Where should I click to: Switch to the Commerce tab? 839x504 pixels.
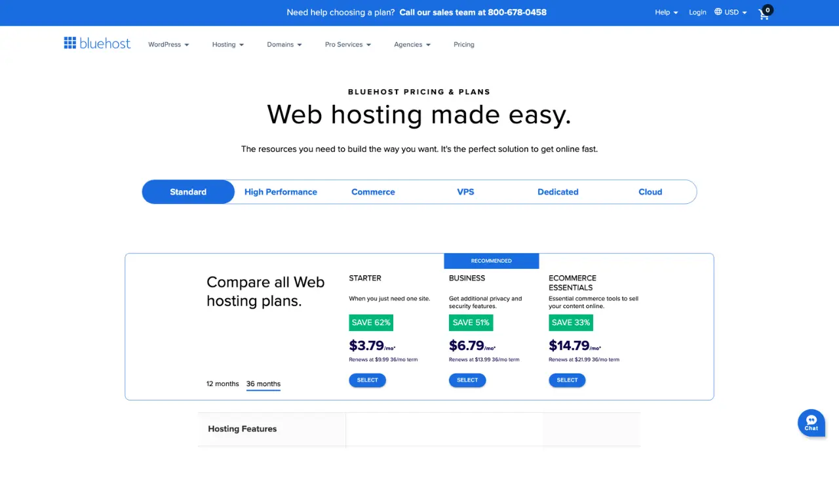(373, 192)
